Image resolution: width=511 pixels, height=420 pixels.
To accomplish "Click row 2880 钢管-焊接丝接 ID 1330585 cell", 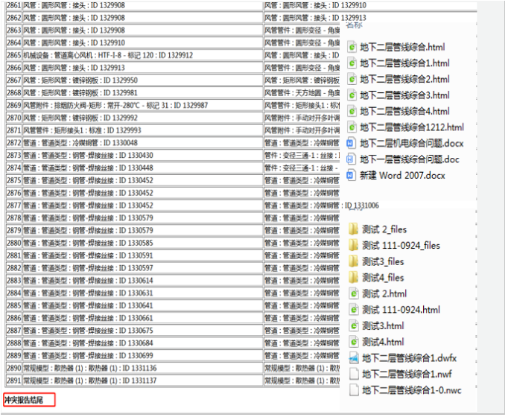I will [x=142, y=243].
